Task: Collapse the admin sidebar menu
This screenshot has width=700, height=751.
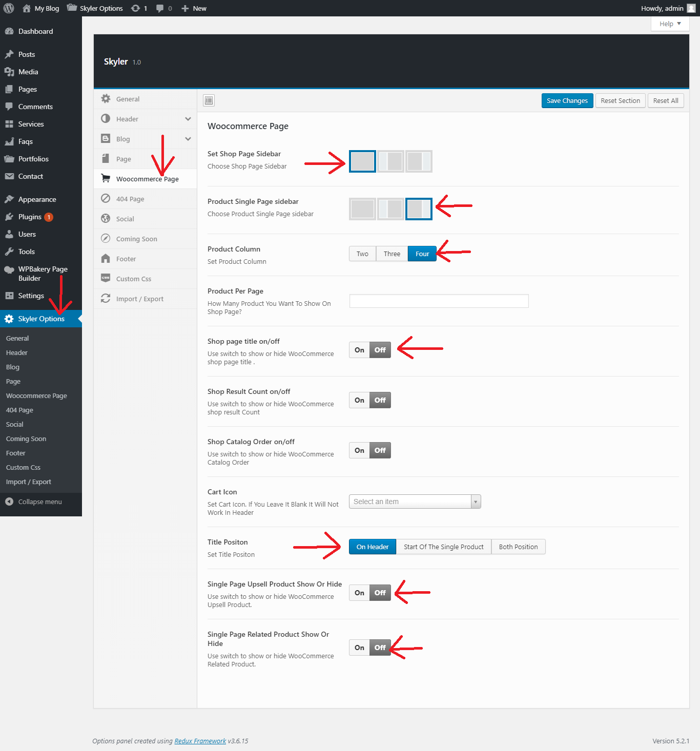Action: coord(41,502)
